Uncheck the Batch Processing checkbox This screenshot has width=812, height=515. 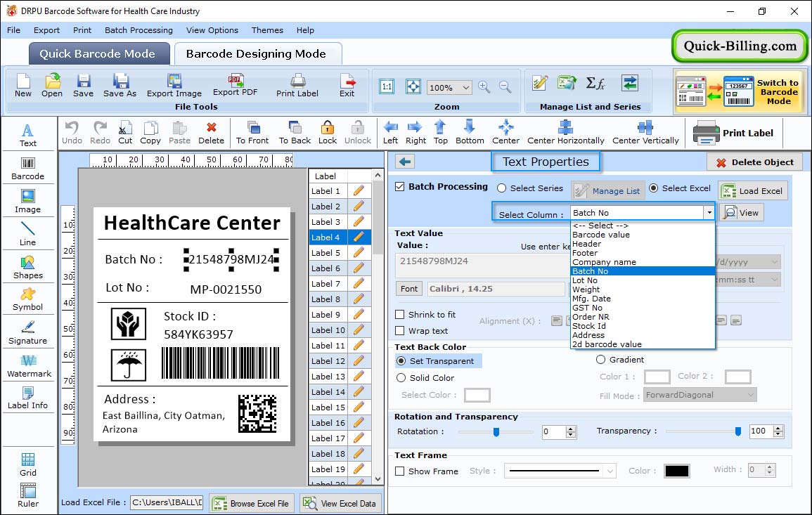click(x=400, y=186)
